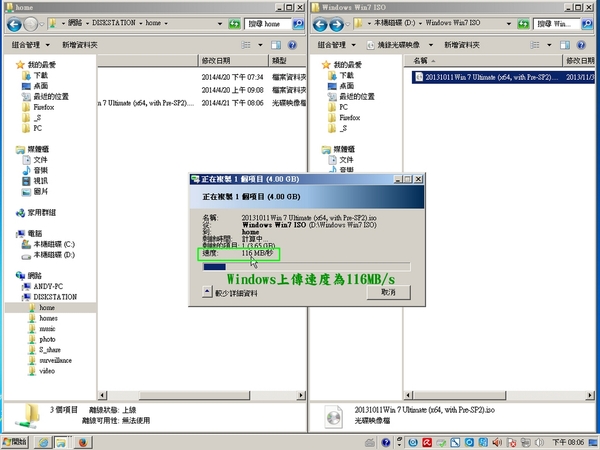Open view options dropdown arrow in home window

(260, 45)
